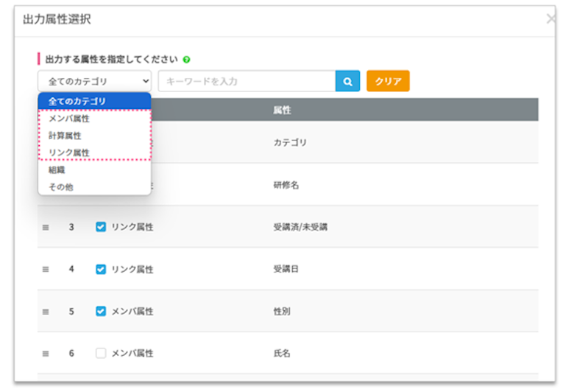Click the green help question mark icon
588x389 pixels.
[187, 60]
